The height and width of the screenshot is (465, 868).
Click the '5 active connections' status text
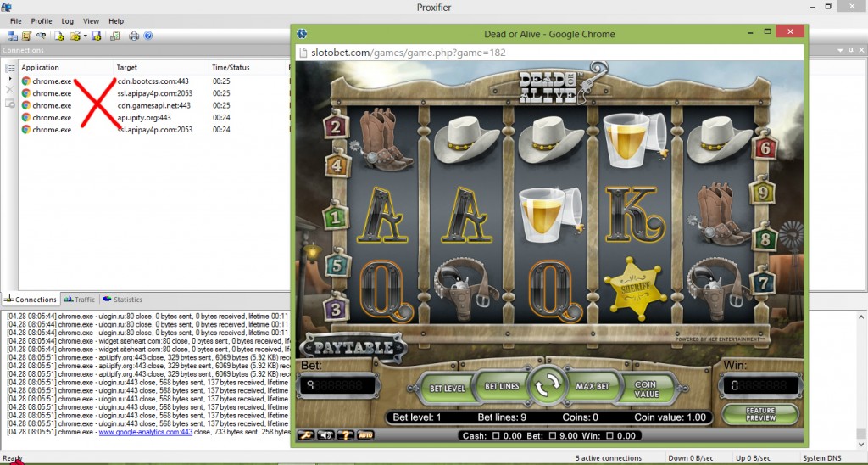pyautogui.click(x=609, y=458)
